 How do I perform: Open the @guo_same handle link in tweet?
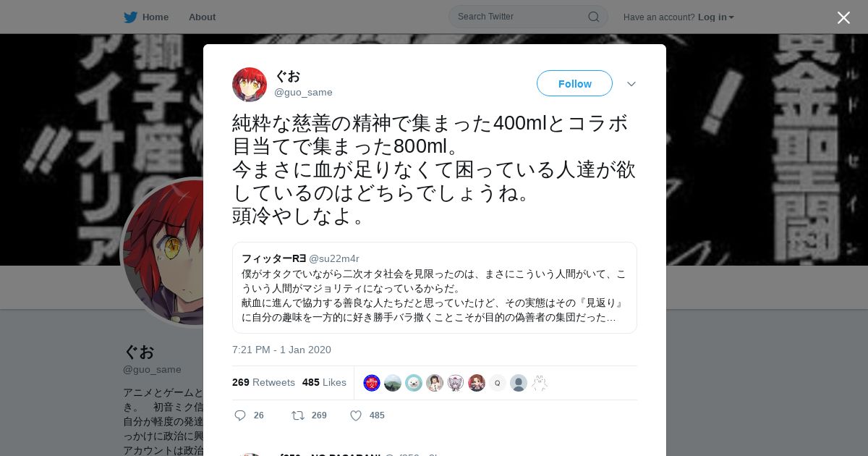pos(303,92)
